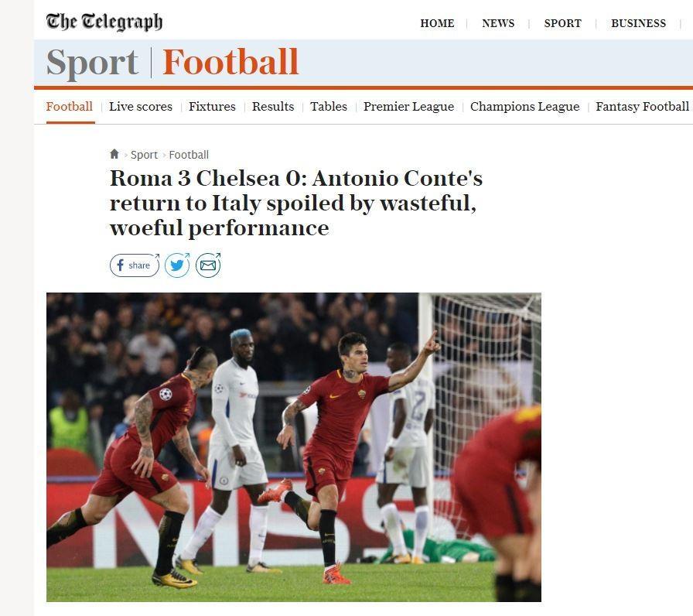
Task: Go to the breadcrumb home icon
Action: [x=114, y=154]
